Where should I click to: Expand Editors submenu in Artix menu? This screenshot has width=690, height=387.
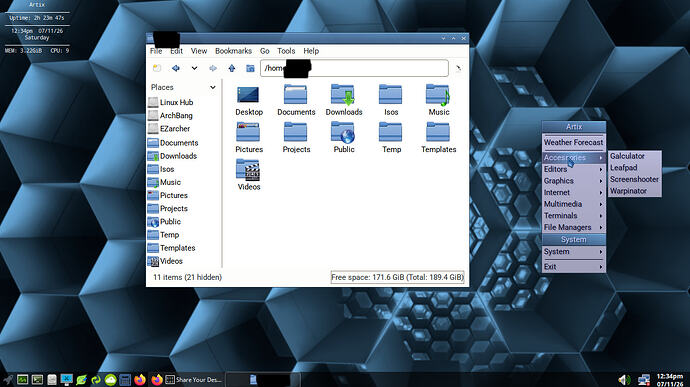574,169
